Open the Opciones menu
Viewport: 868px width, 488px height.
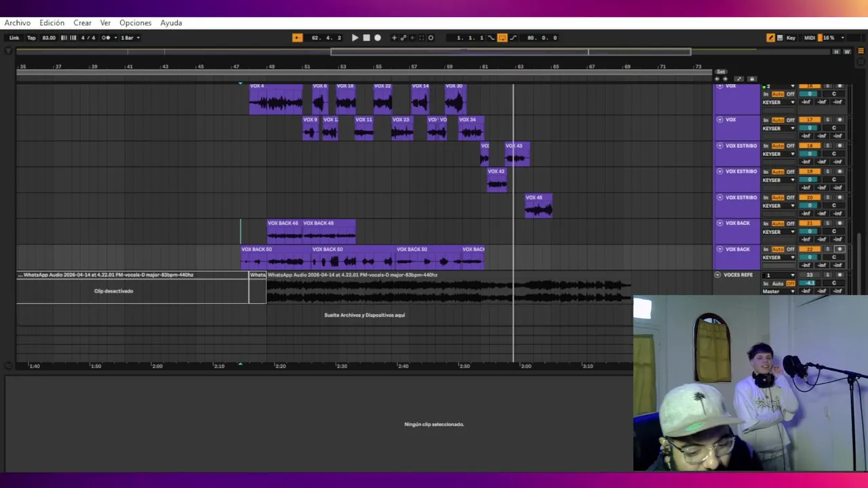(x=136, y=22)
